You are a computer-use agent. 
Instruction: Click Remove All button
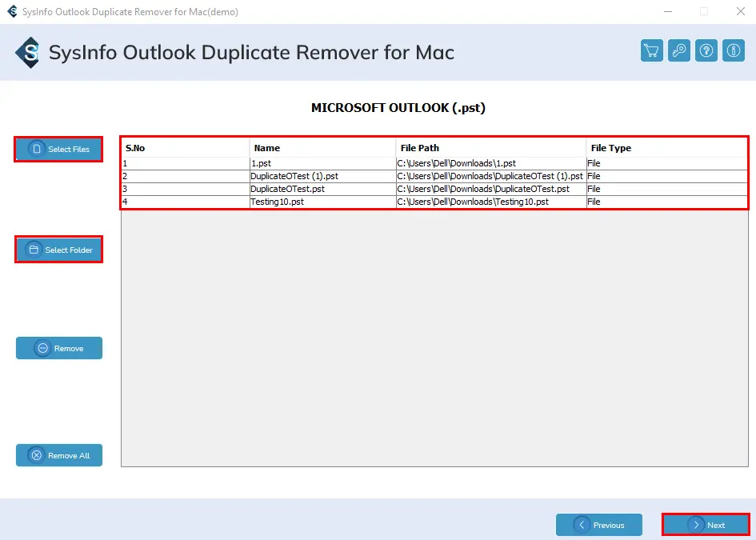tap(59, 455)
